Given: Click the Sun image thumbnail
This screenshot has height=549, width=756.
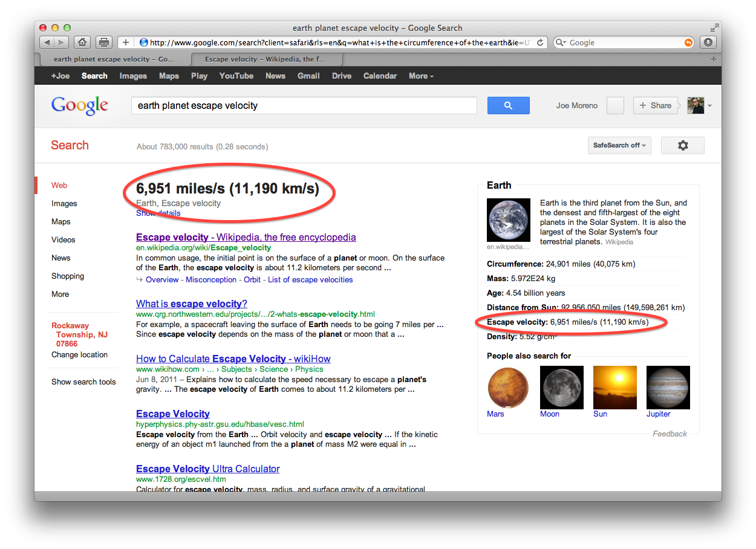Looking at the screenshot, I should pos(615,388).
